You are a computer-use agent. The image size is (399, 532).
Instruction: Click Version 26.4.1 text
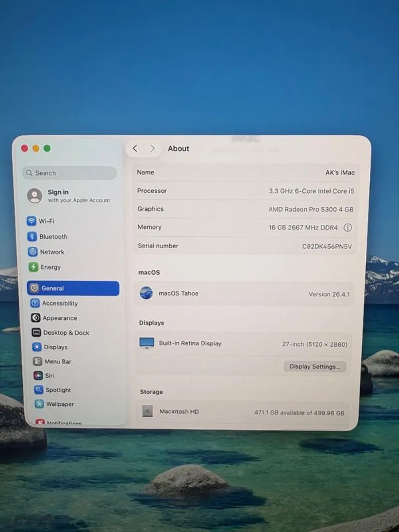(329, 294)
